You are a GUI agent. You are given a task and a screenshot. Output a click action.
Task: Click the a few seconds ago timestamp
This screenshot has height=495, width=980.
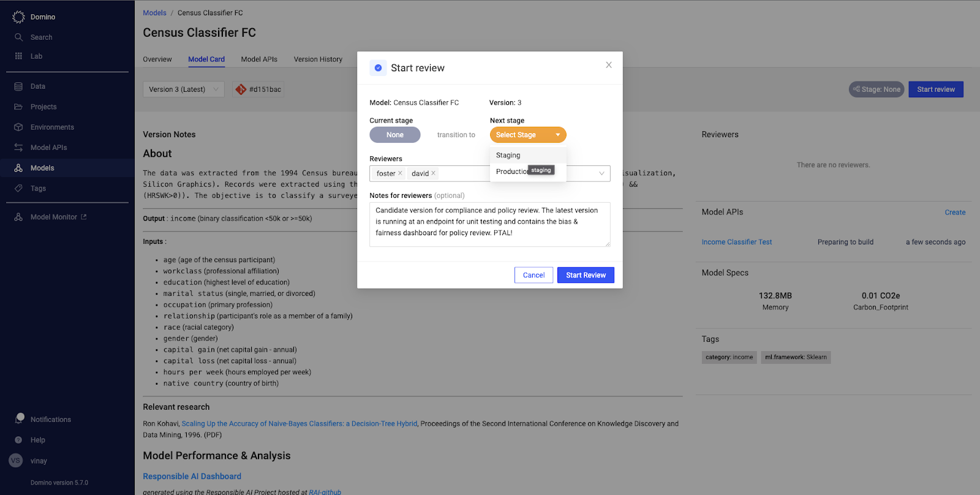point(935,242)
